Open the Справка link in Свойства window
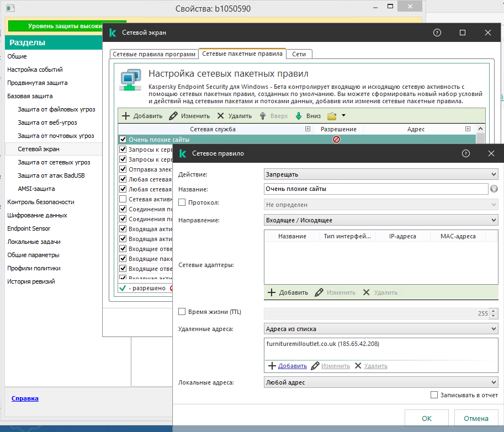This screenshot has height=432, width=504. click(x=25, y=398)
